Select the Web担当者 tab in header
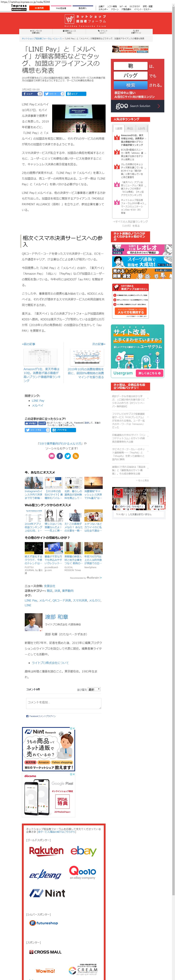The image size is (175, 980). tap(61, 8)
